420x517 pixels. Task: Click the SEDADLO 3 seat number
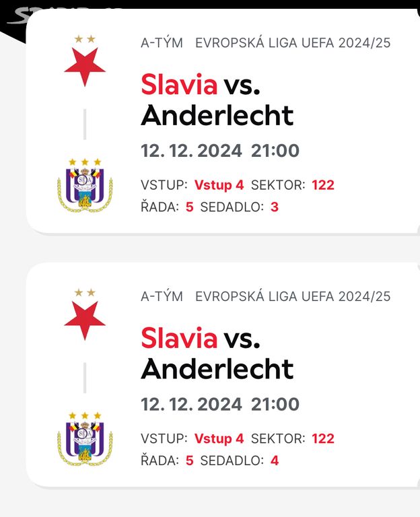click(x=275, y=207)
